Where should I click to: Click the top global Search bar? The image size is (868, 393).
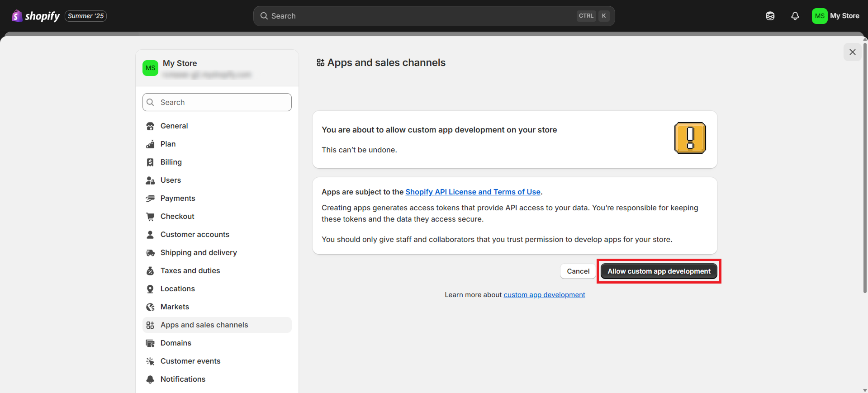[434, 16]
